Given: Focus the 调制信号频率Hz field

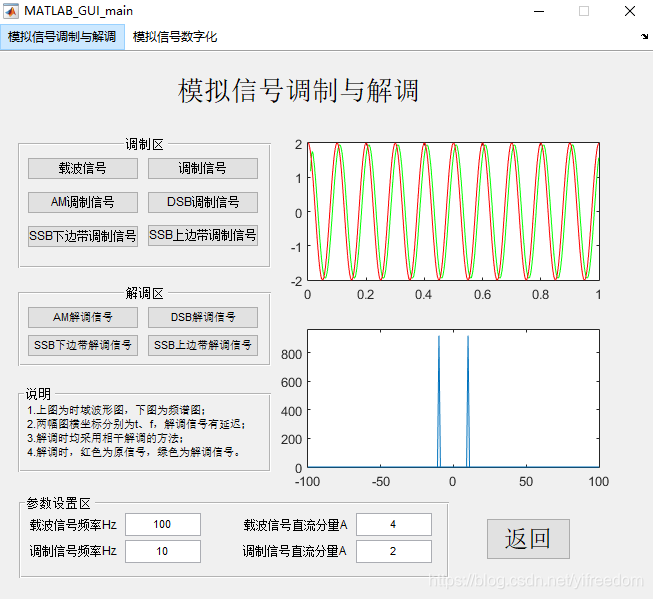Looking at the screenshot, I should [x=163, y=552].
